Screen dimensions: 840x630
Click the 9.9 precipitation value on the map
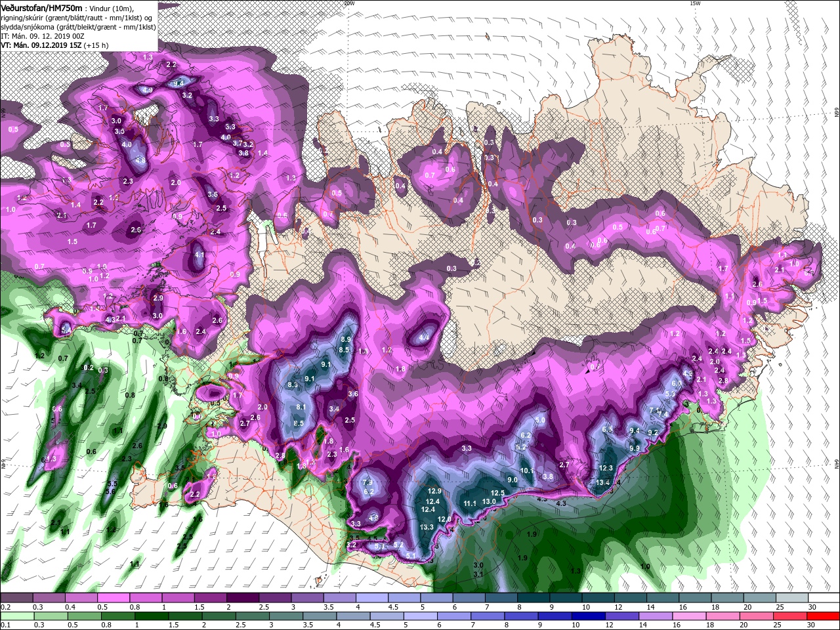click(634, 448)
